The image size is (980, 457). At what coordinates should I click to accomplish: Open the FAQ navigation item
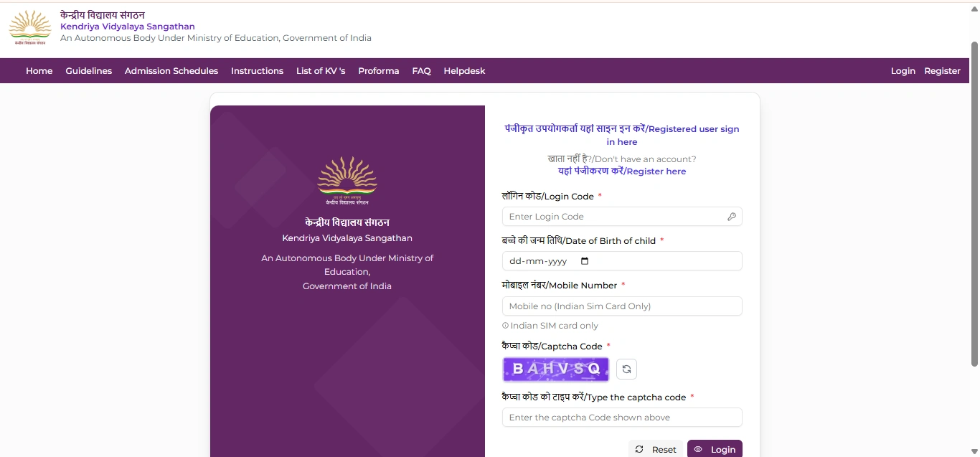421,71
